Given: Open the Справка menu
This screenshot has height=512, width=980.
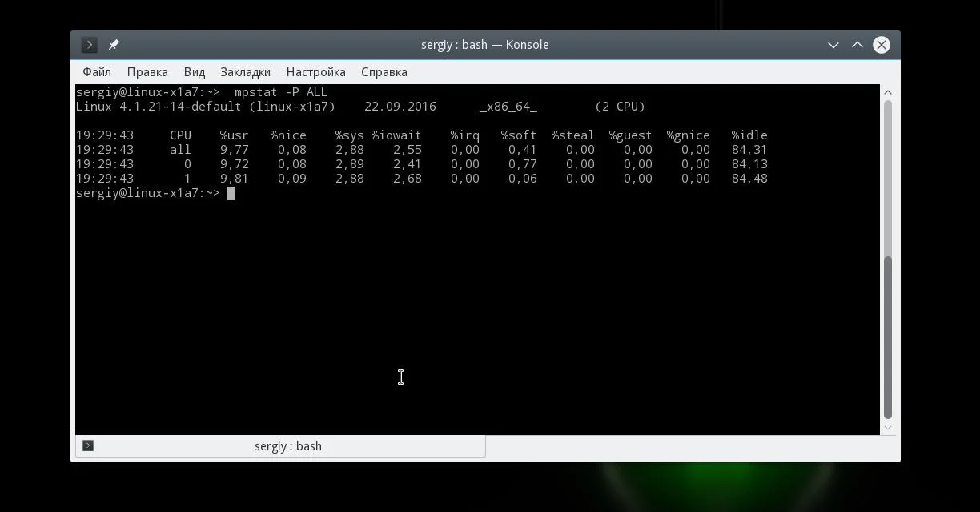Looking at the screenshot, I should 384,72.
